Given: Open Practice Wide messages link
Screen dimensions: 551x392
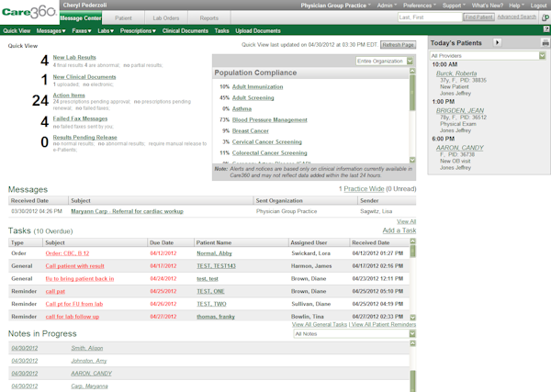Looking at the screenshot, I should tap(364, 188).
